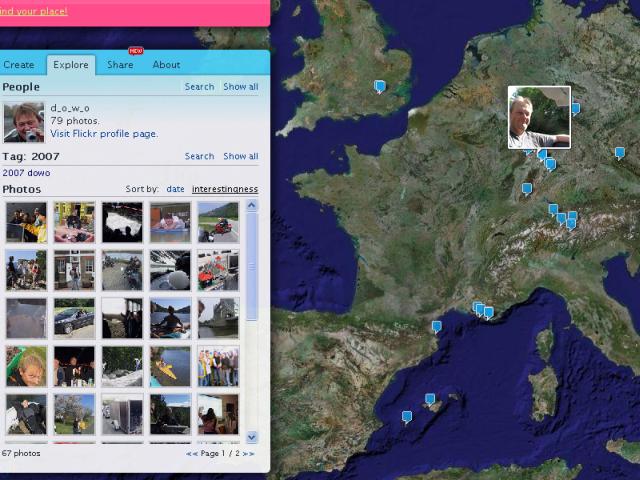This screenshot has height=480, width=640.
Task: Open the dark silhouette with white shape thumbnail
Action: pos(122,222)
